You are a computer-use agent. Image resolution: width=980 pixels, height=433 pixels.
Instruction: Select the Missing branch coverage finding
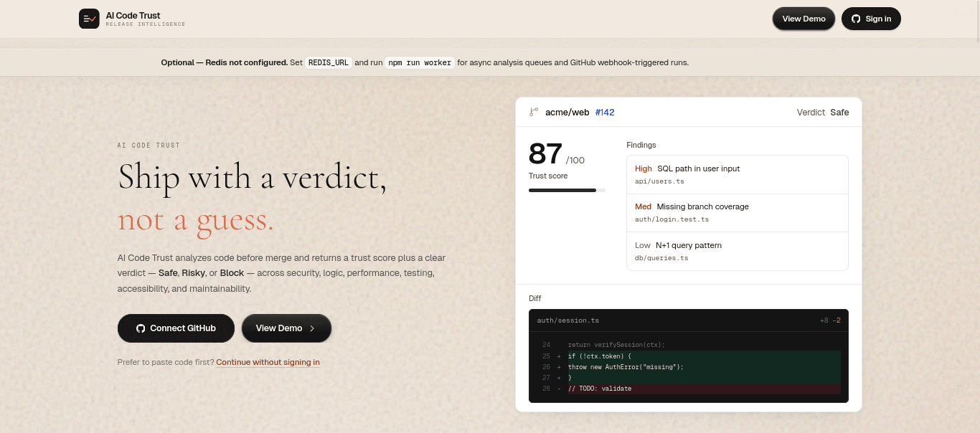pyautogui.click(x=738, y=213)
